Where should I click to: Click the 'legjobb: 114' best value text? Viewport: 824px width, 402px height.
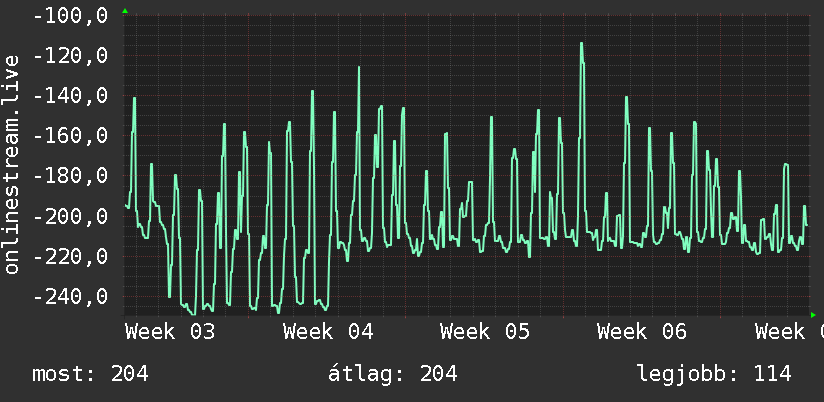click(714, 374)
